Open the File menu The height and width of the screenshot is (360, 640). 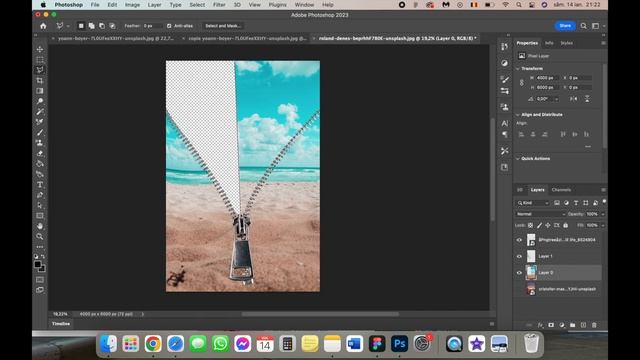coord(95,5)
